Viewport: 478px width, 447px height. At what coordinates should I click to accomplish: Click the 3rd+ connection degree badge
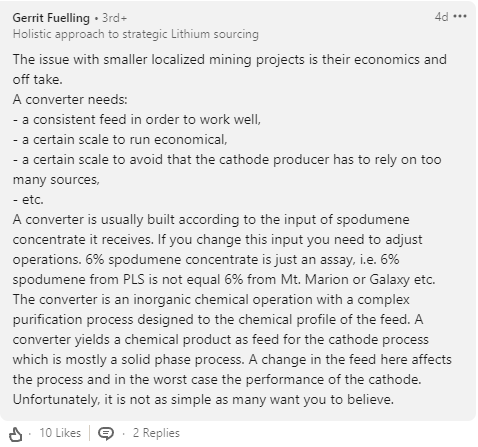[115, 18]
